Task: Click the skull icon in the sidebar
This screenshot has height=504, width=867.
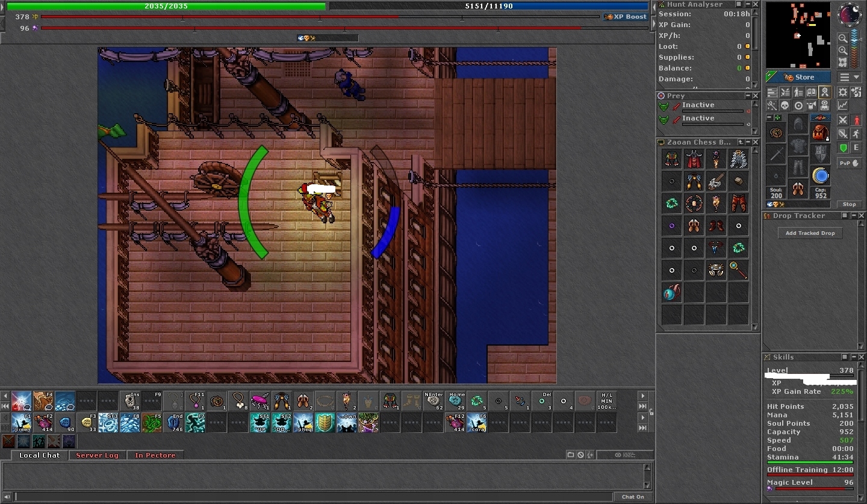Action: pos(786,105)
